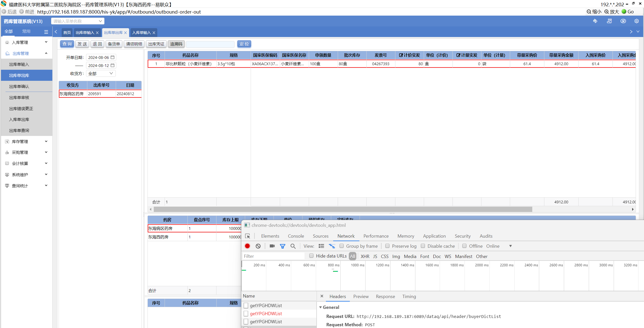Click the 出库凭证 button
The image size is (644, 328).
coord(156,44)
